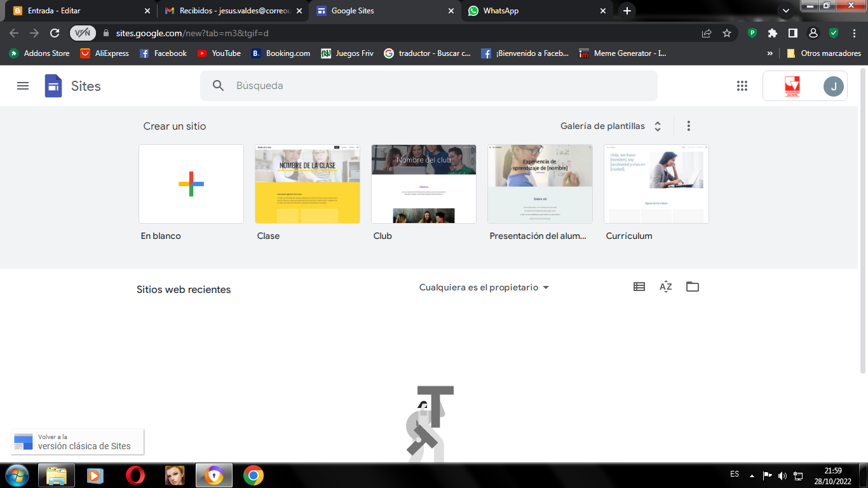Click the Google Sites logo icon
This screenshot has height=488, width=868.
pyautogui.click(x=53, y=86)
